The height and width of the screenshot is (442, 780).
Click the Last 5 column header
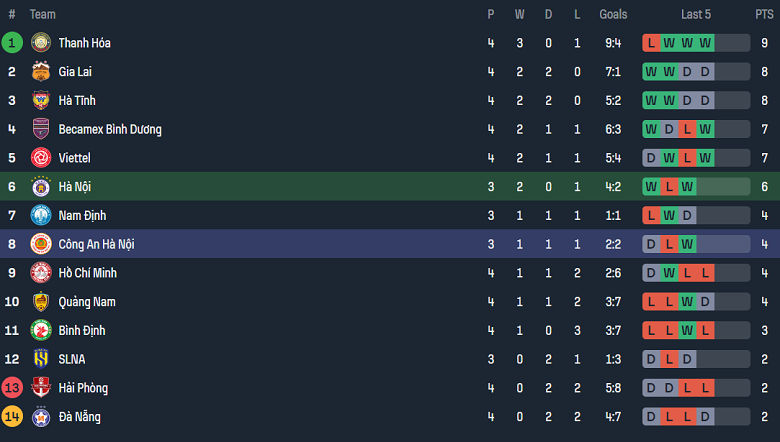pyautogui.click(x=696, y=15)
